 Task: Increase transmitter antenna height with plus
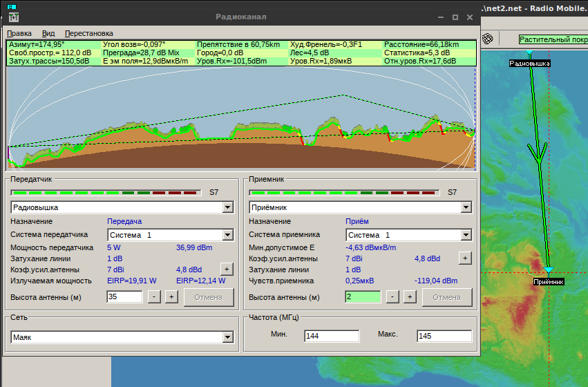pyautogui.click(x=171, y=296)
